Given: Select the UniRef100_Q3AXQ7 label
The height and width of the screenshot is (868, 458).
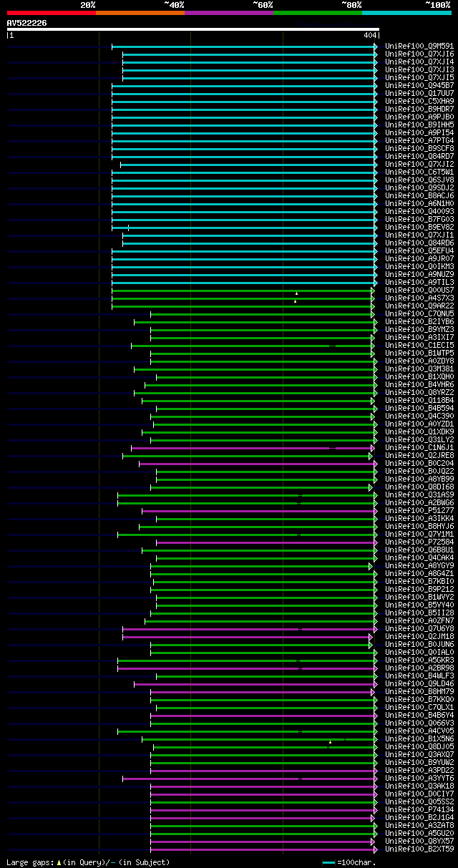Looking at the screenshot, I should coord(419,755).
